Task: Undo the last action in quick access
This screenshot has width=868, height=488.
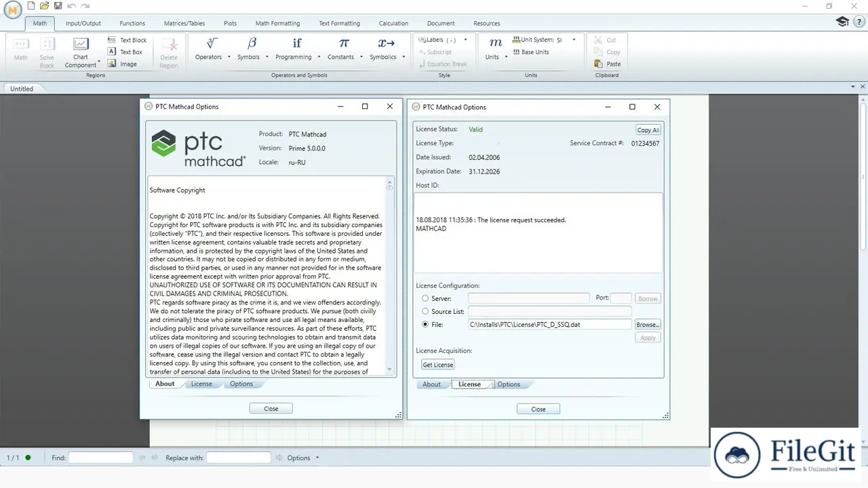Action: pos(71,6)
